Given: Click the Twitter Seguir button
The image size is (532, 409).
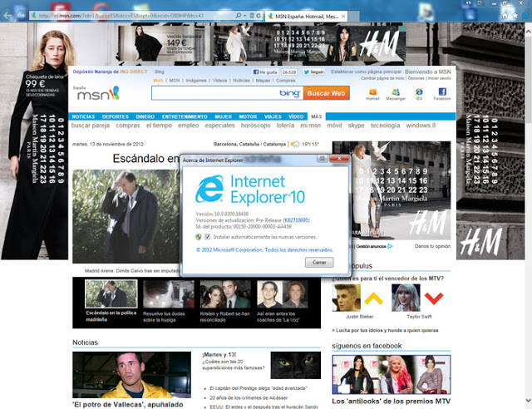Looking at the screenshot, I should pyautogui.click(x=315, y=72).
